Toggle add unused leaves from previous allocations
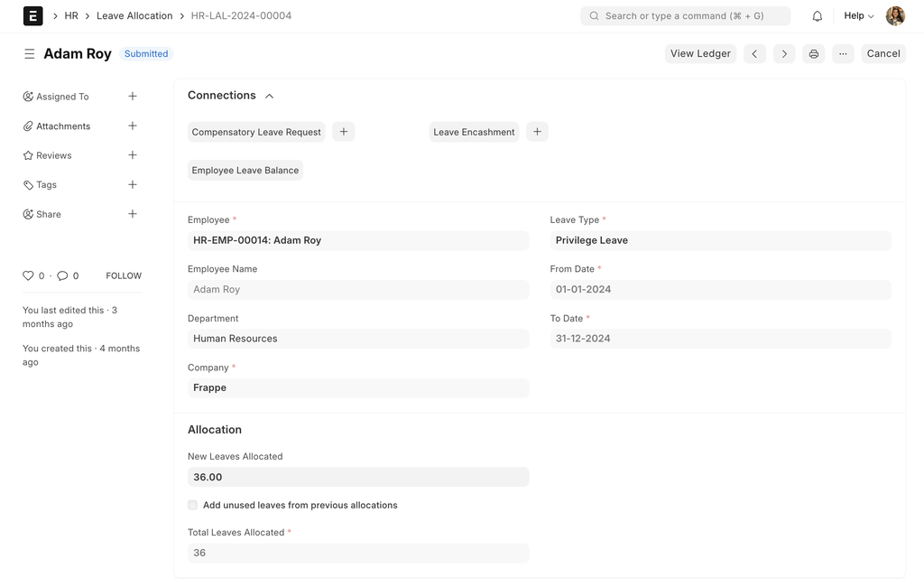 point(193,506)
